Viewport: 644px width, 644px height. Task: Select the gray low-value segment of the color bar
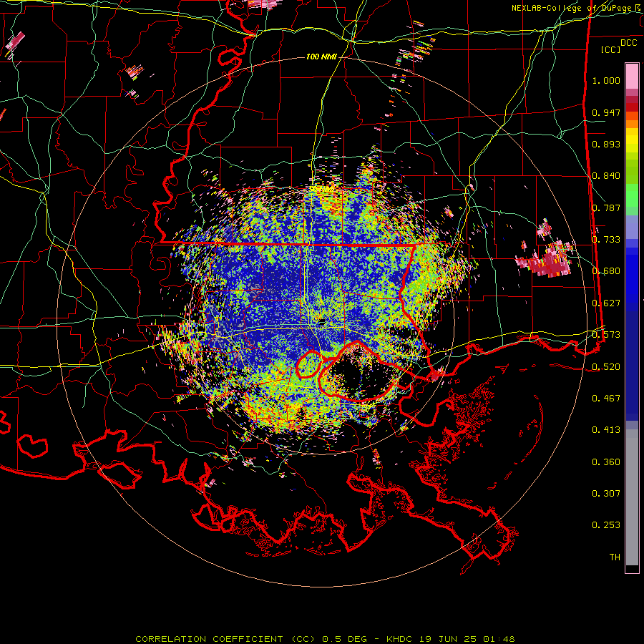(x=632, y=497)
